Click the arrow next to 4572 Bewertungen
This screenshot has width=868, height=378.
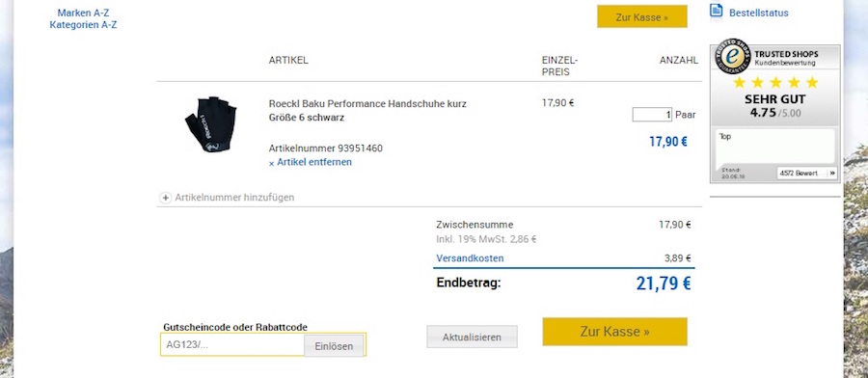coord(832,174)
